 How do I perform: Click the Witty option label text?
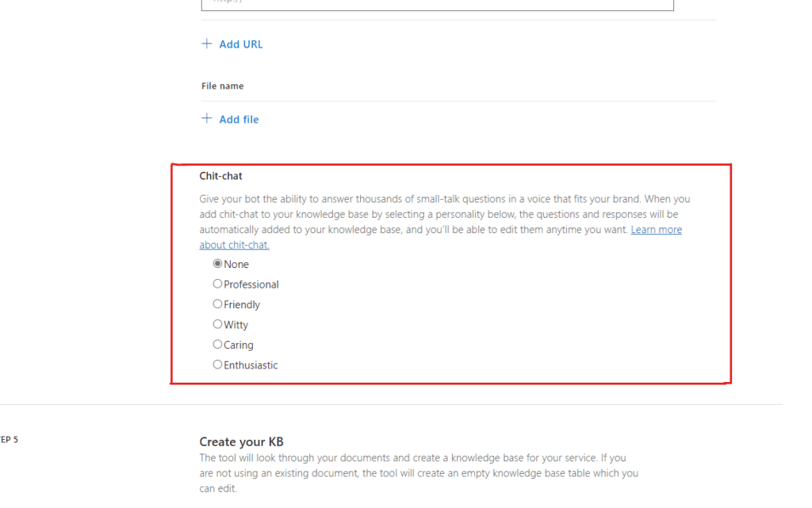(x=236, y=325)
